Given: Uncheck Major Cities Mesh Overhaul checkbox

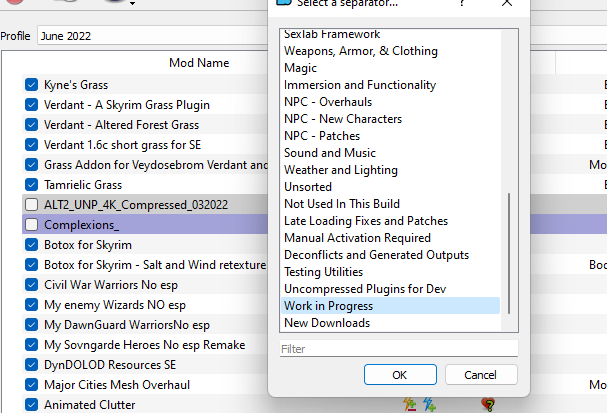Looking at the screenshot, I should click(x=31, y=385).
